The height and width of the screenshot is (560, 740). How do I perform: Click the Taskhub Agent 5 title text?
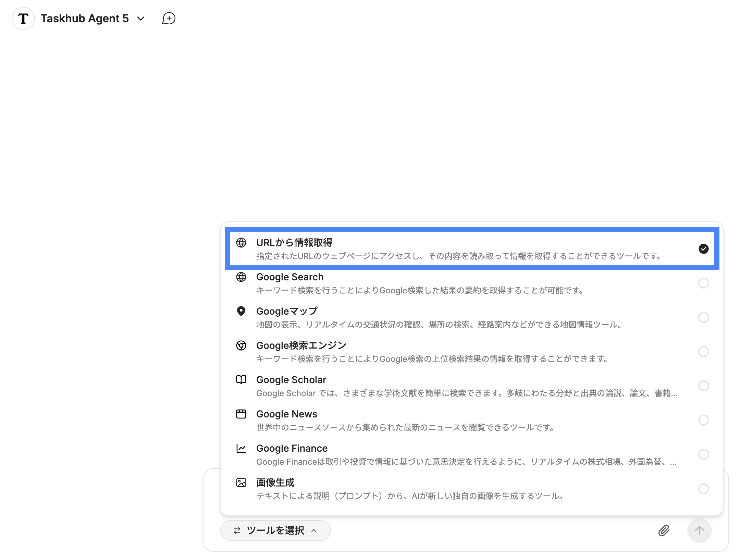pos(85,19)
